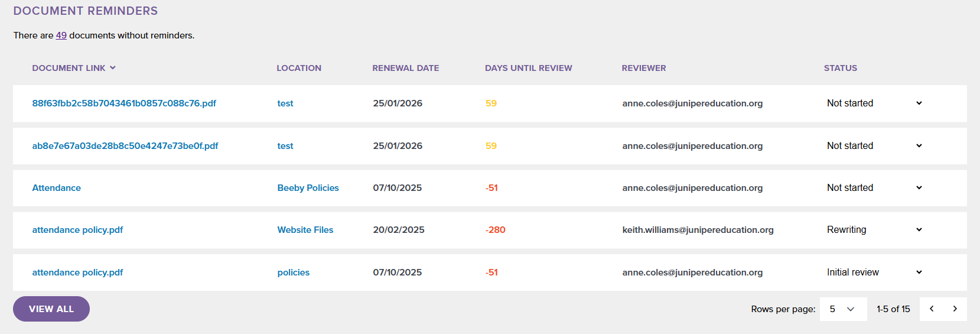
Task: Go to Beeby Policies location
Action: [x=308, y=188]
